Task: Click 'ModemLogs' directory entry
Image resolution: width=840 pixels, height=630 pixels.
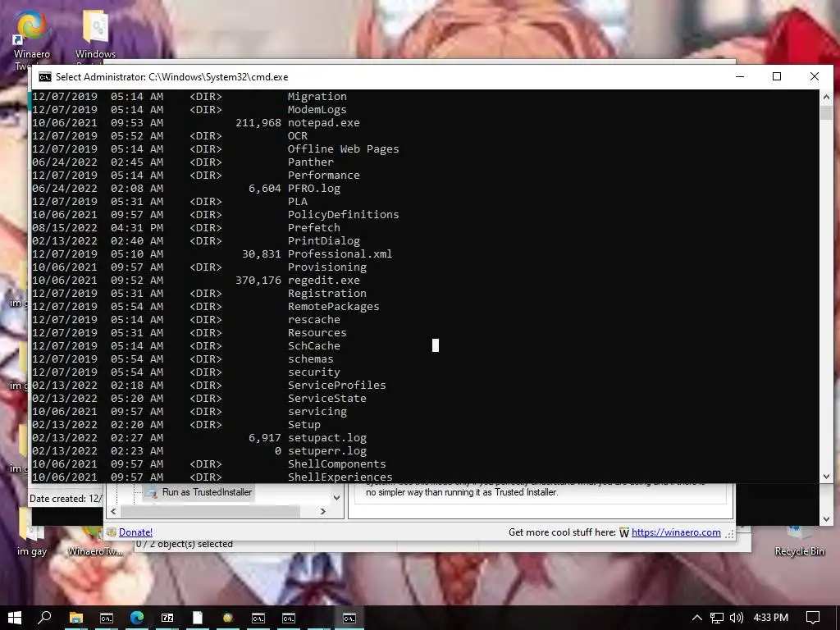Action: [x=317, y=109]
